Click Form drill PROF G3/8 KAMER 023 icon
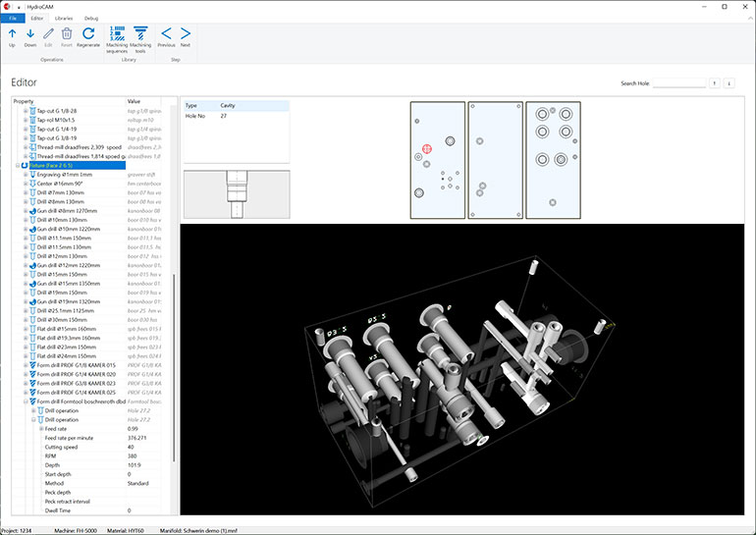The height and width of the screenshot is (535, 756). [32, 383]
